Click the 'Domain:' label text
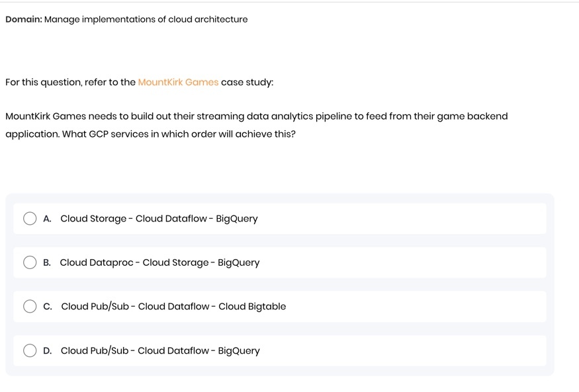Screen dimensions: 579x392 pyautogui.click(x=24, y=19)
